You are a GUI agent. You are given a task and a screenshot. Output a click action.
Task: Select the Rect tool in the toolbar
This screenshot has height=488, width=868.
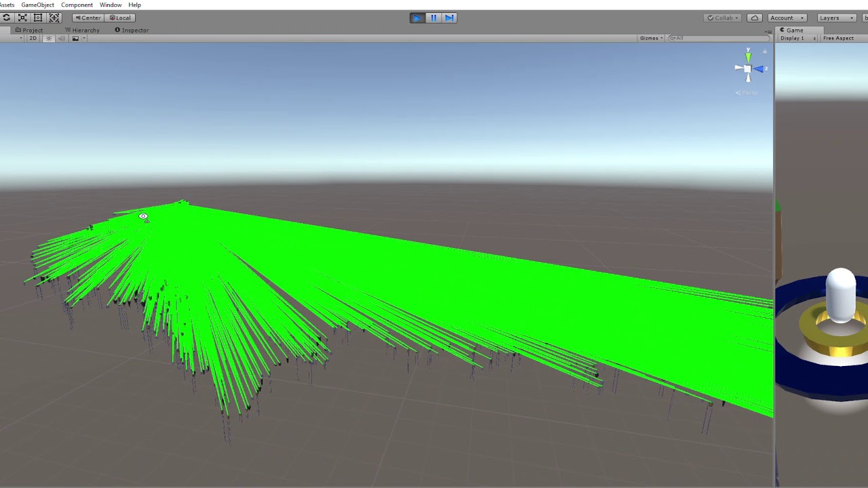coord(38,18)
